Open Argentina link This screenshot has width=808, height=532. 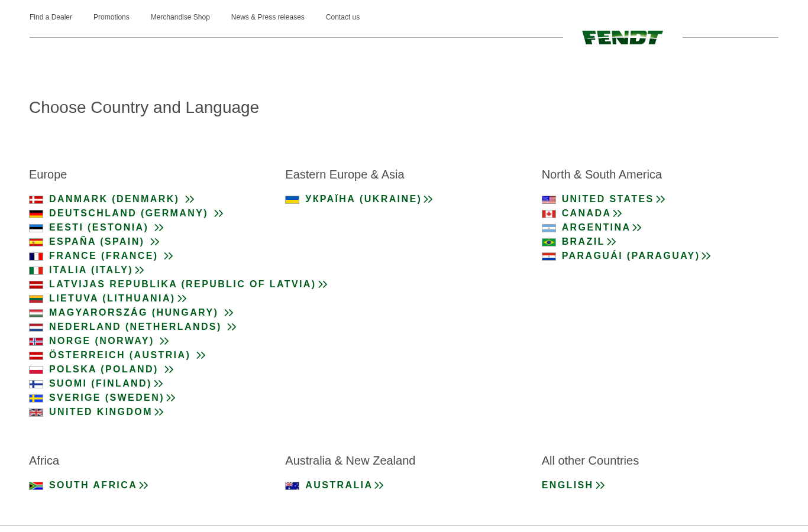point(602,228)
